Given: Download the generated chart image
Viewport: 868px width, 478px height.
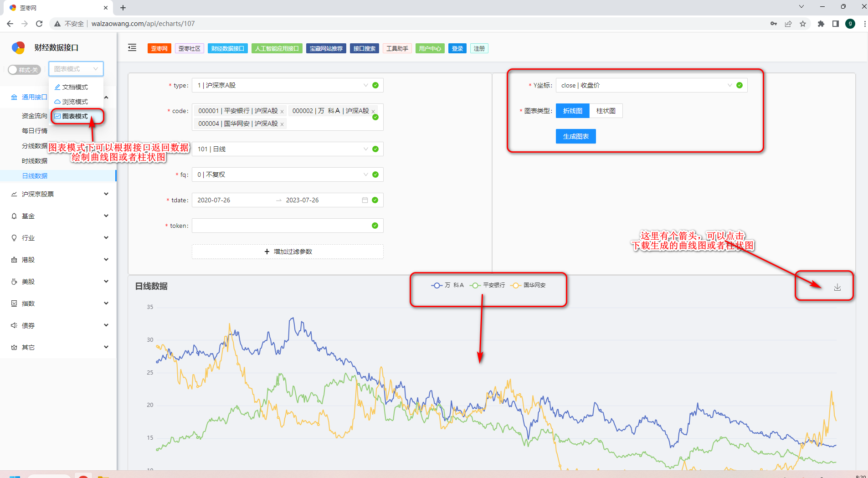Looking at the screenshot, I should 837,287.
